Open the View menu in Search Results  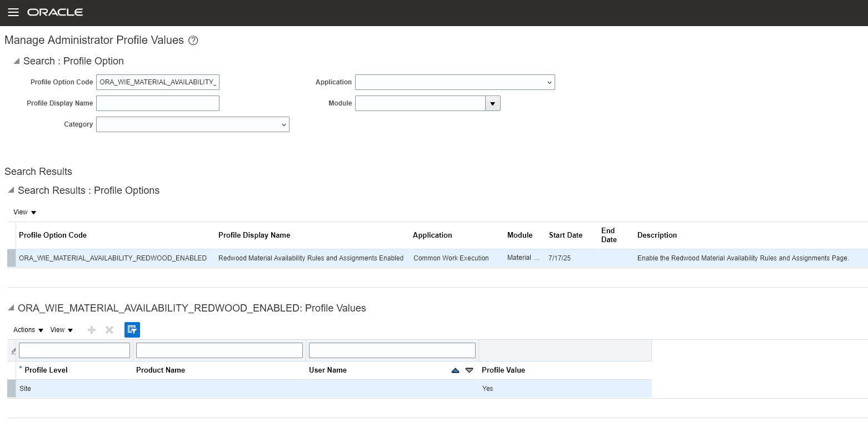24,212
